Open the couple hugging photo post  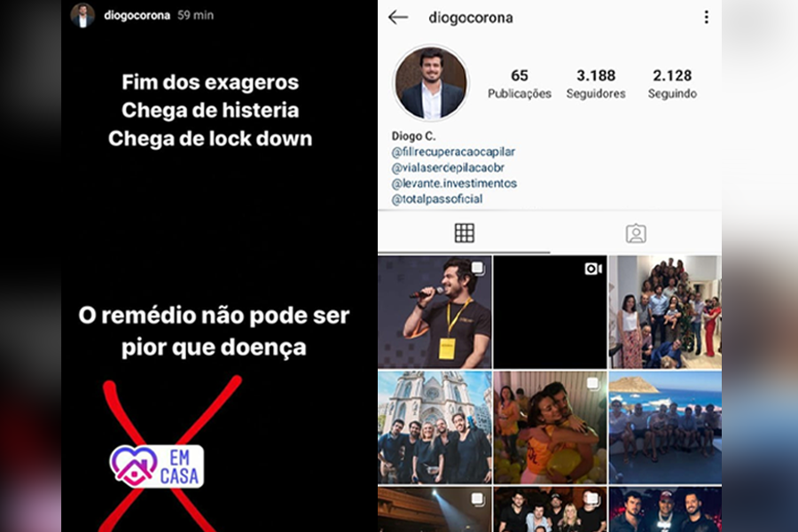(550, 427)
